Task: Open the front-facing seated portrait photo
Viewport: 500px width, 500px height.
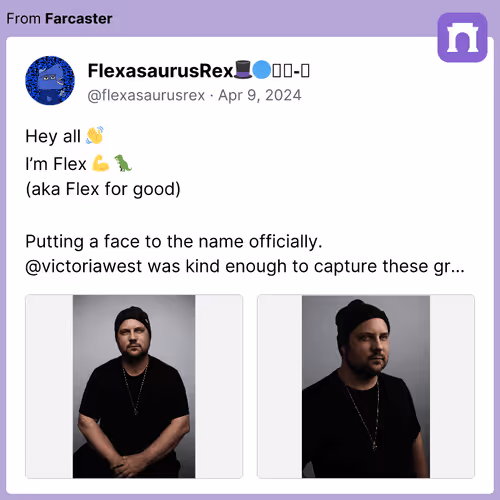Action: click(134, 386)
